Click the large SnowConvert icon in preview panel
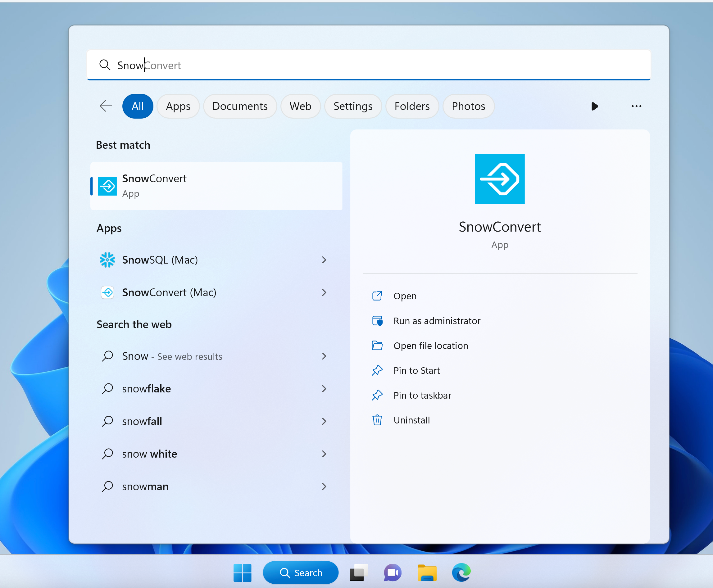713x588 pixels. 500,179
